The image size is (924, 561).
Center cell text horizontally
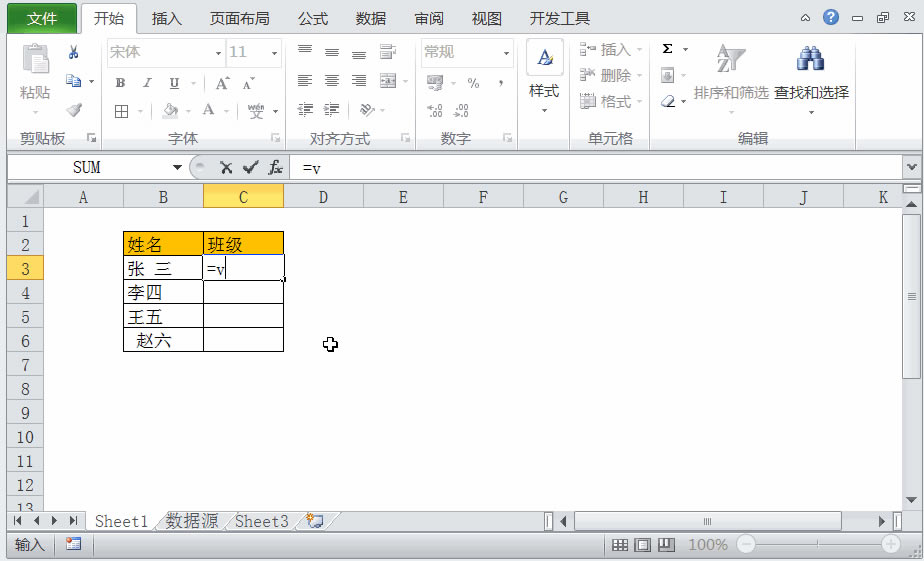click(x=332, y=81)
